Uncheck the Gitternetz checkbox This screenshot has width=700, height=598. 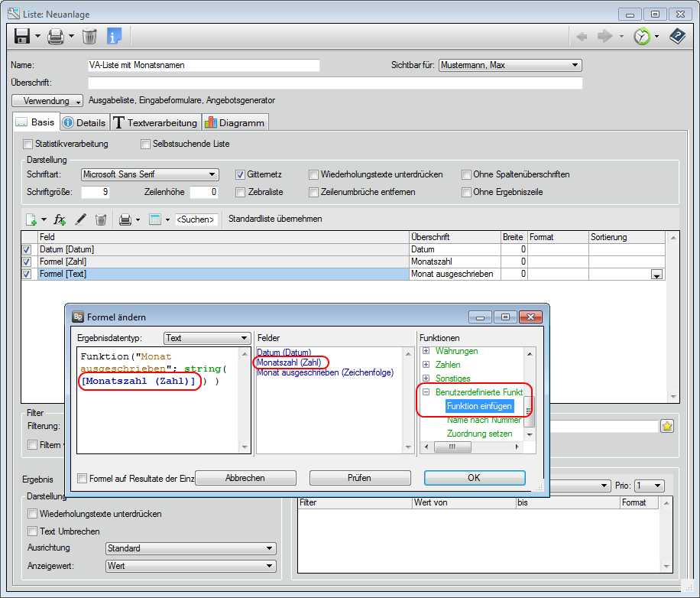pos(241,174)
